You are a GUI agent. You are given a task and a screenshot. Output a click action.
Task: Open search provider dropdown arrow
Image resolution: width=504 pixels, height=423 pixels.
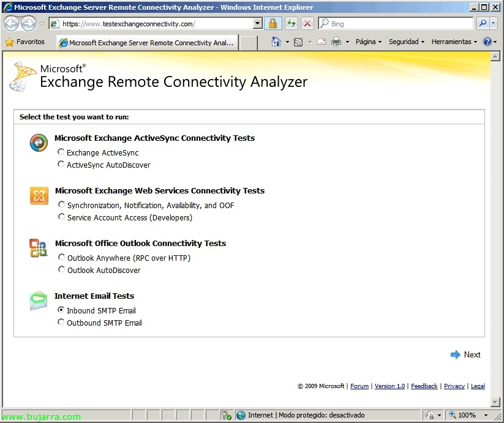click(x=494, y=23)
